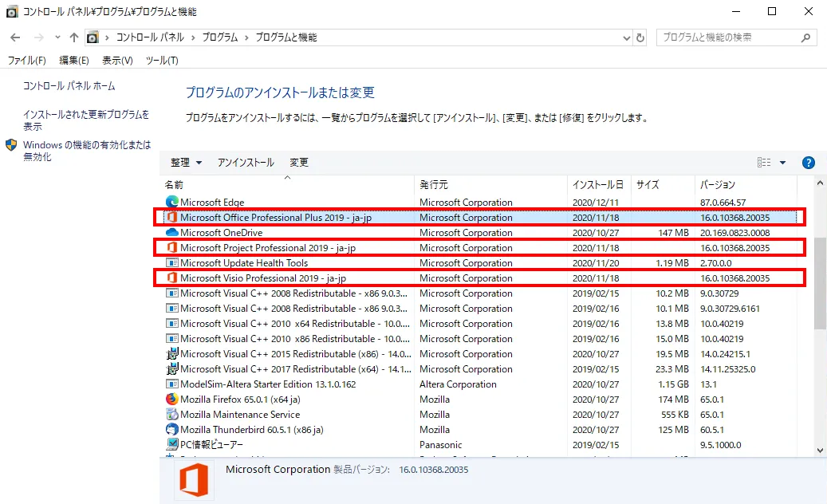Click the Microsoft Edge application icon
This screenshot has width=827, height=504.
tap(171, 202)
